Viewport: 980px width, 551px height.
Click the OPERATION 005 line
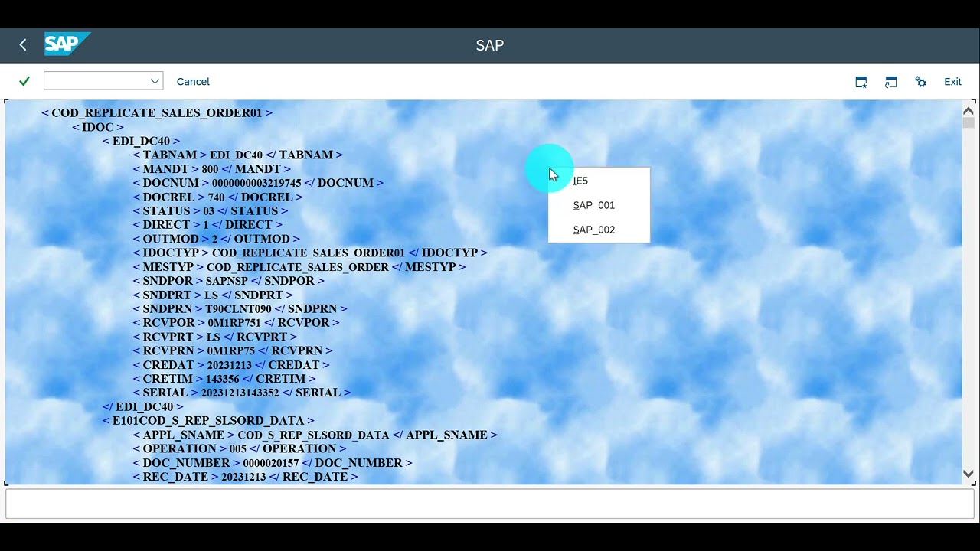[x=240, y=448]
